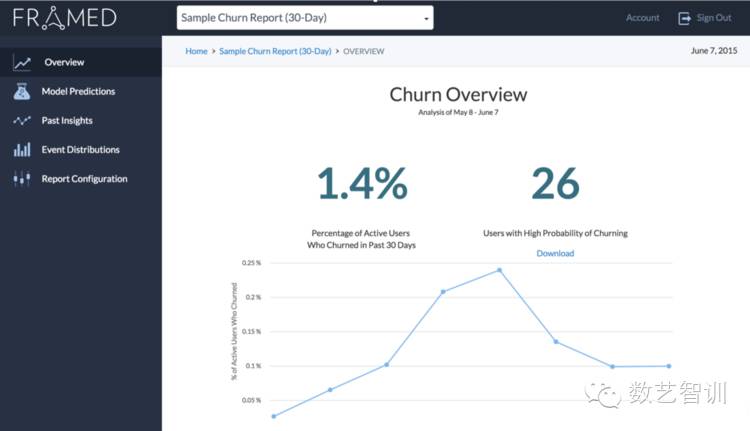Open Report Configuration page

pos(81,179)
